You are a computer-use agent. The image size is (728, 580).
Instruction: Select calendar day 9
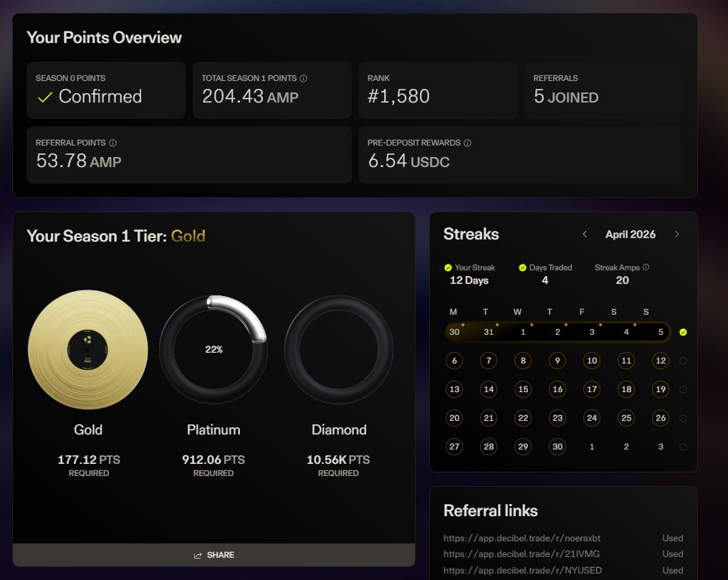coord(557,361)
